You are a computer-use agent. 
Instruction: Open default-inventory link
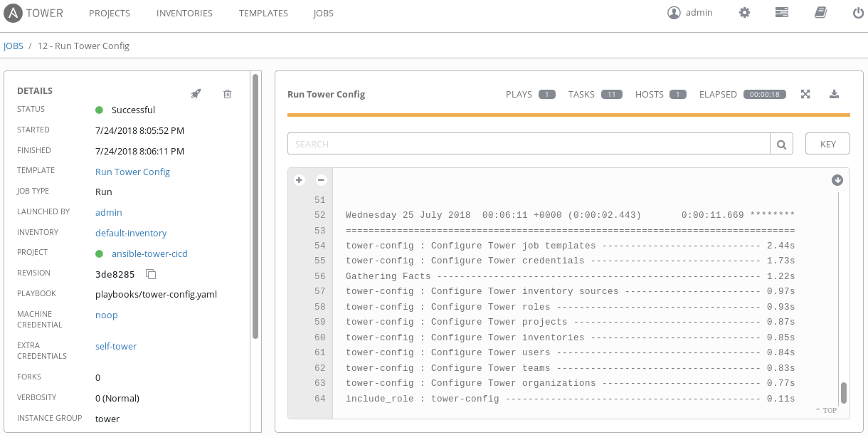(x=131, y=233)
